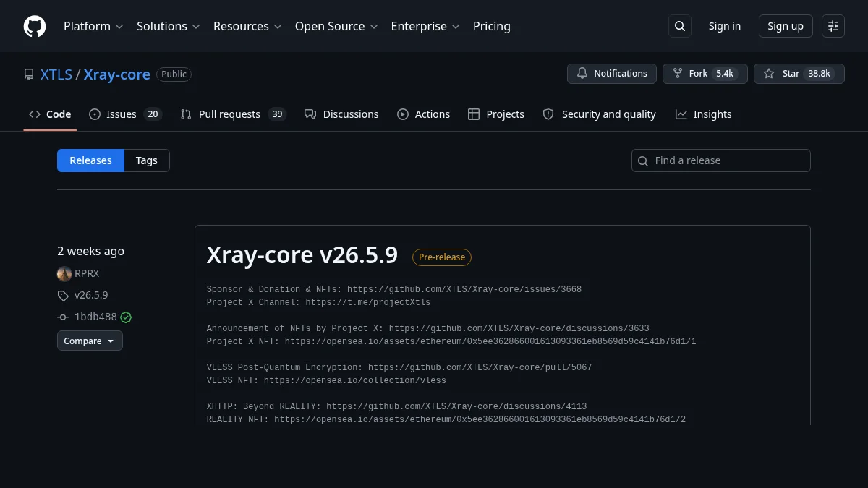This screenshot has height=488, width=868.
Task: Click the 39 pull requests counter
Action: 277,114
